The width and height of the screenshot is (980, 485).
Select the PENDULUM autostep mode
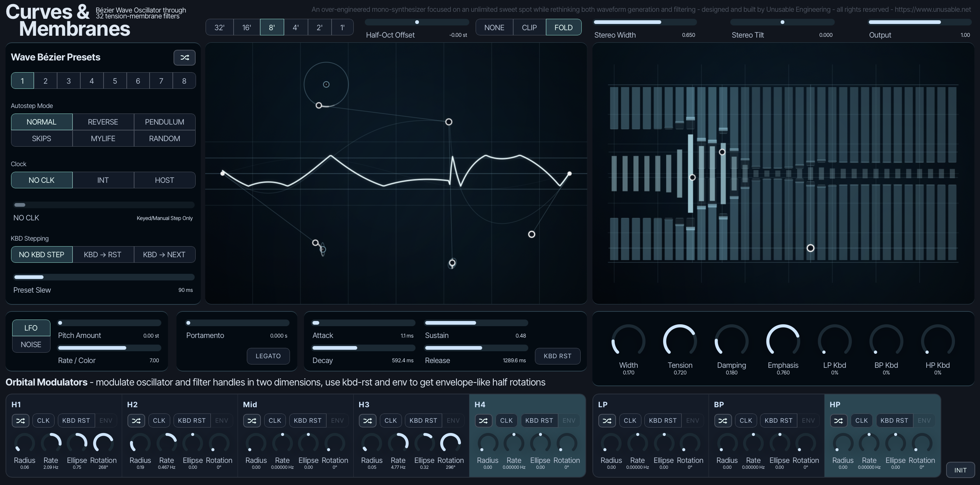164,122
